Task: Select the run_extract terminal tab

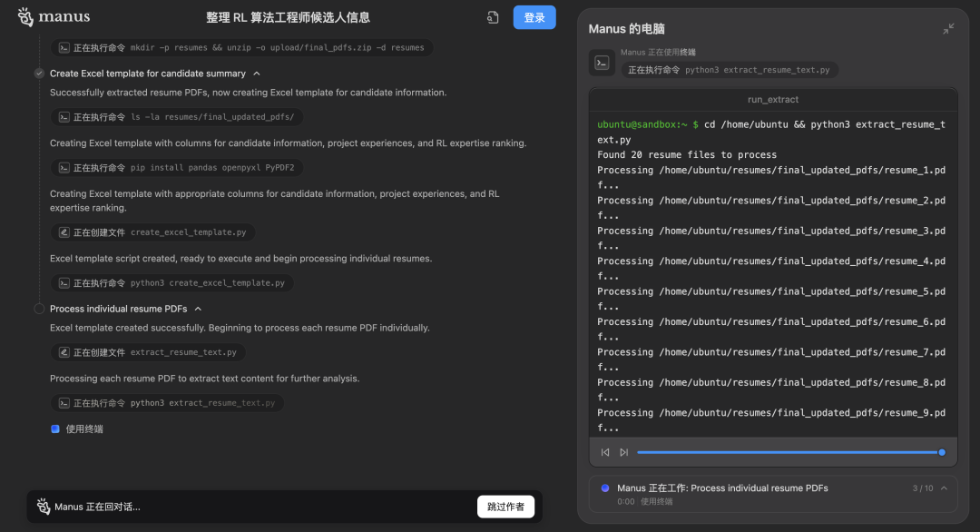Action: 772,99
